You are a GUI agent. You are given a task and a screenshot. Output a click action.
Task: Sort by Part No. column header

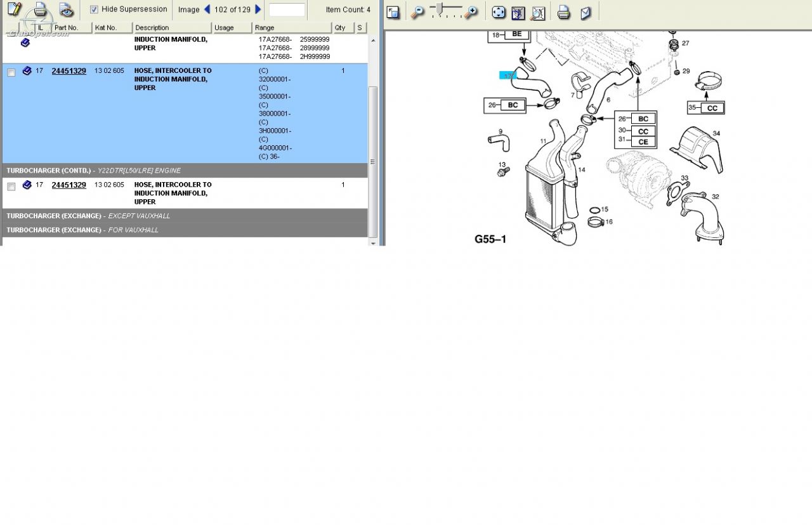pos(72,28)
